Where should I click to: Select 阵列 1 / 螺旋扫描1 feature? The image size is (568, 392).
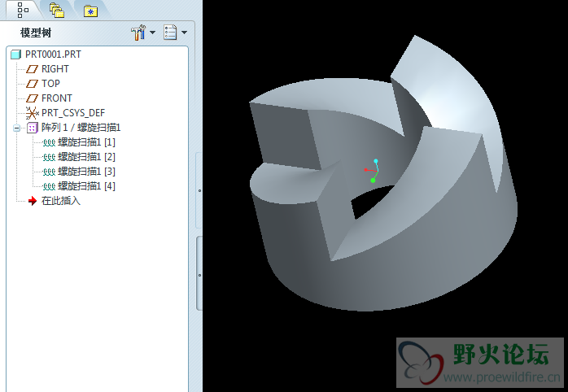click(x=81, y=128)
